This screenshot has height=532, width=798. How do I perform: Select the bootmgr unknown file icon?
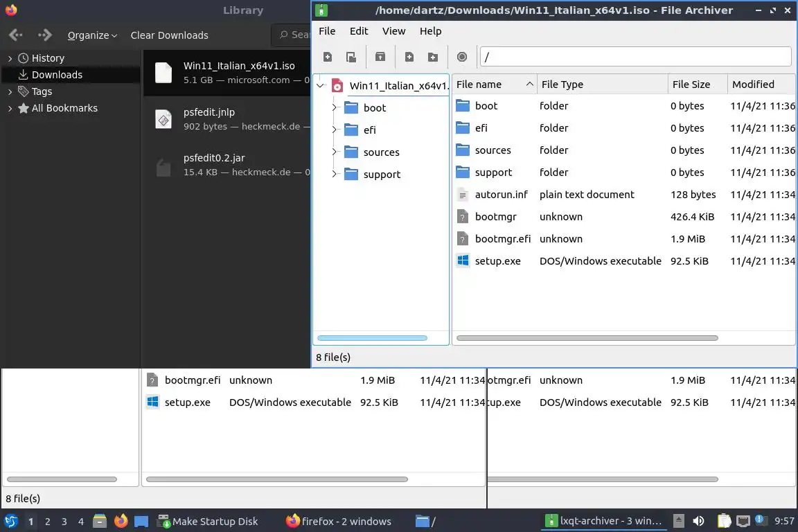coord(463,217)
